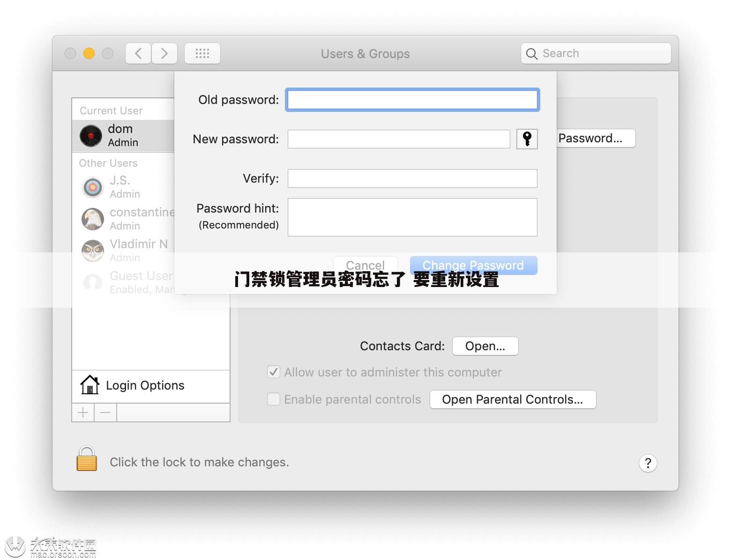Open help with question mark button
The image size is (731, 560).
click(x=648, y=463)
